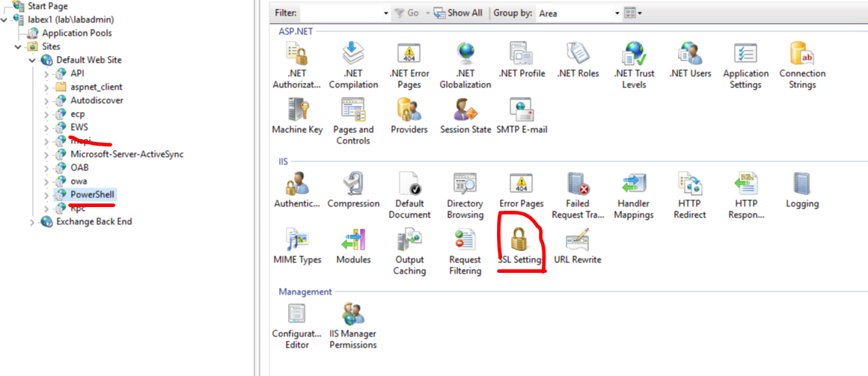The width and height of the screenshot is (868, 376).
Task: Open the Directory Browsing feature
Action: tap(465, 196)
